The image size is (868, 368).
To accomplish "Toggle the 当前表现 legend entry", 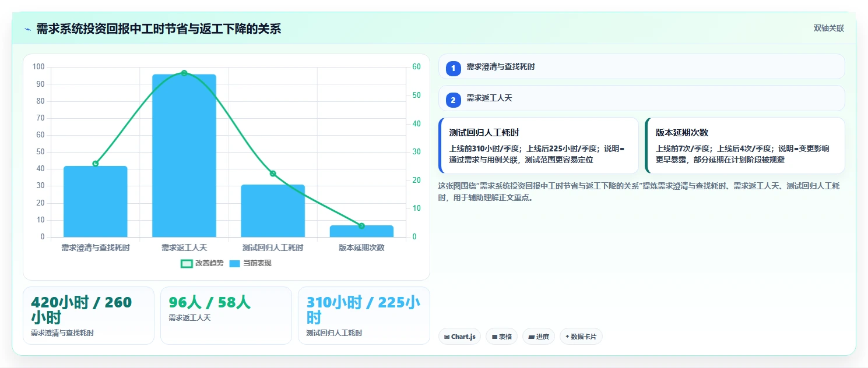I will 250,263.
